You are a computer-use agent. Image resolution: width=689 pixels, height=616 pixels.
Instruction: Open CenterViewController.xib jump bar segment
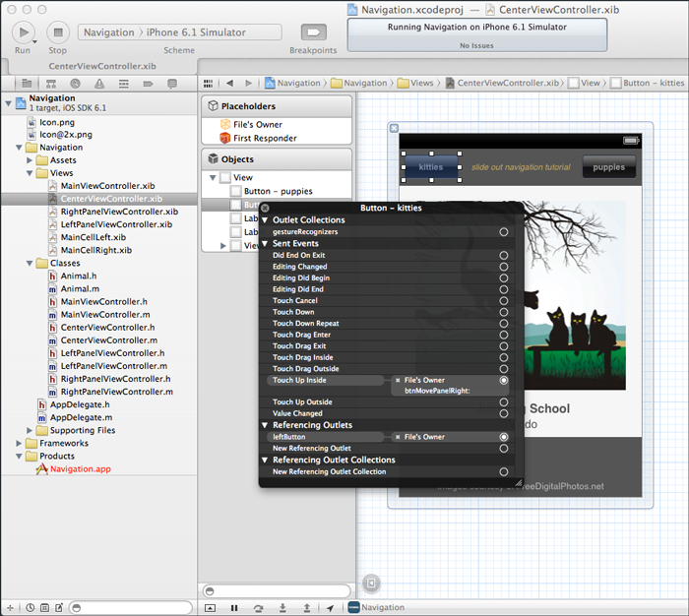[x=503, y=83]
